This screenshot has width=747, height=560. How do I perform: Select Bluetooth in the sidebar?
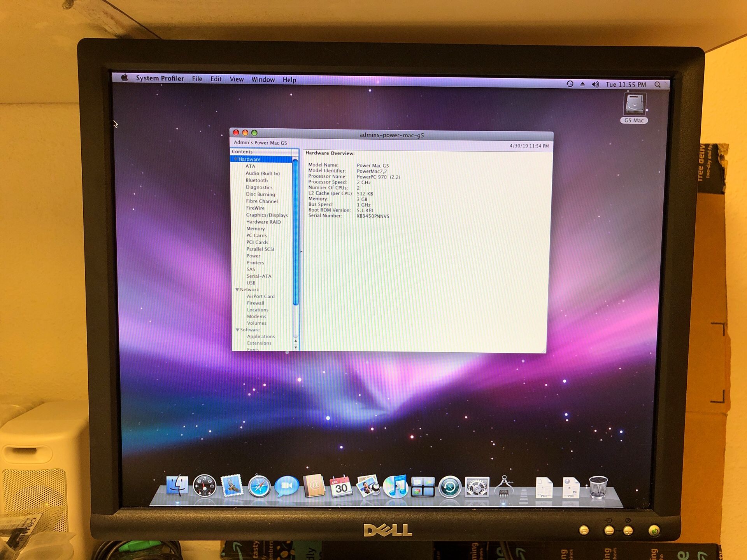pos(257,180)
